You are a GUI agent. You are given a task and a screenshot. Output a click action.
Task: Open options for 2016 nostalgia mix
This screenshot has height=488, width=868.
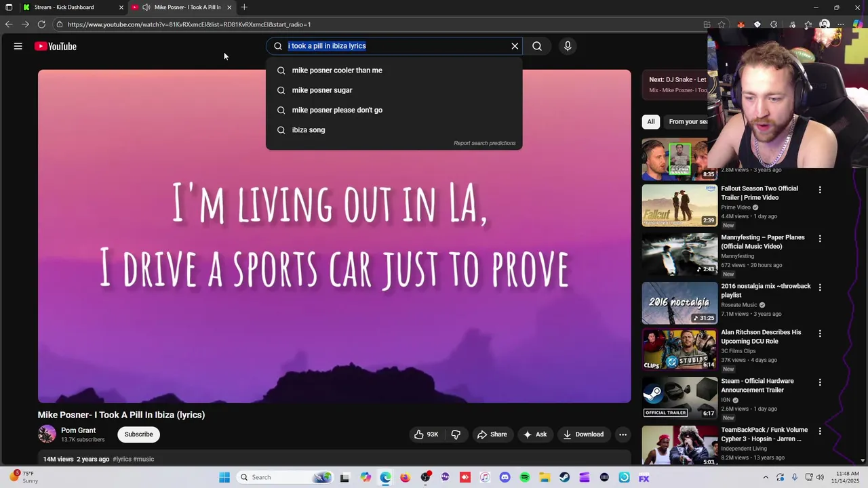(x=820, y=287)
